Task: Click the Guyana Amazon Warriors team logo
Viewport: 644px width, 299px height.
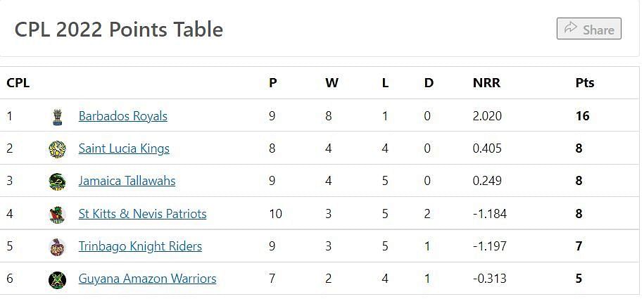Action: 57,280
